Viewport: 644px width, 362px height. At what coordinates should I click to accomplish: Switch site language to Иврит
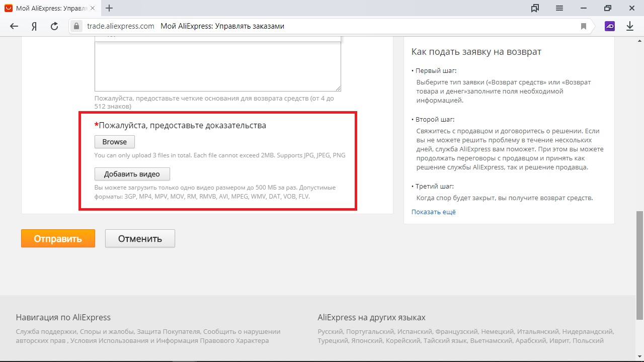(560, 341)
